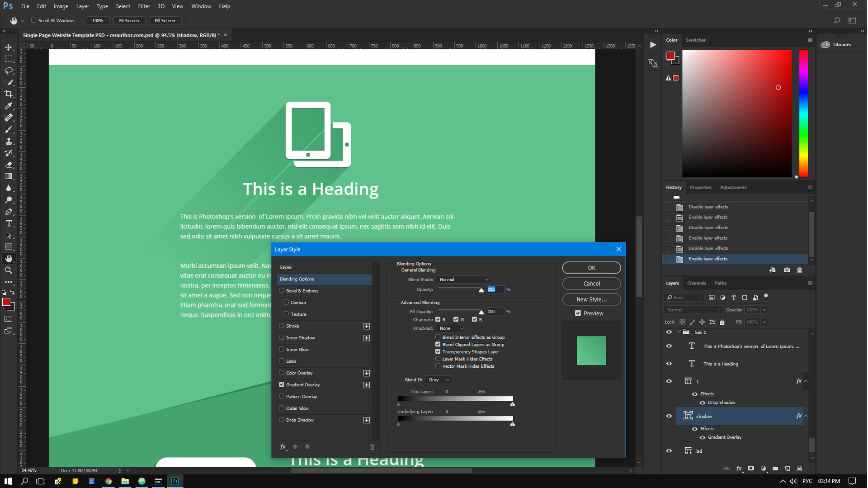Image resolution: width=868 pixels, height=488 pixels.
Task: Click the camera snapshot icon in History panel
Action: click(787, 270)
